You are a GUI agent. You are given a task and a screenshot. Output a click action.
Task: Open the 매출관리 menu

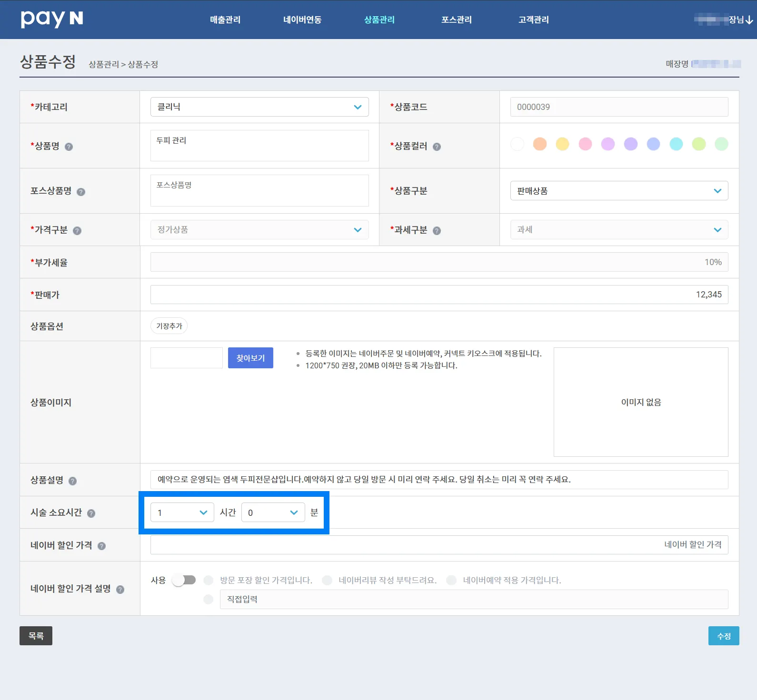coord(225,20)
